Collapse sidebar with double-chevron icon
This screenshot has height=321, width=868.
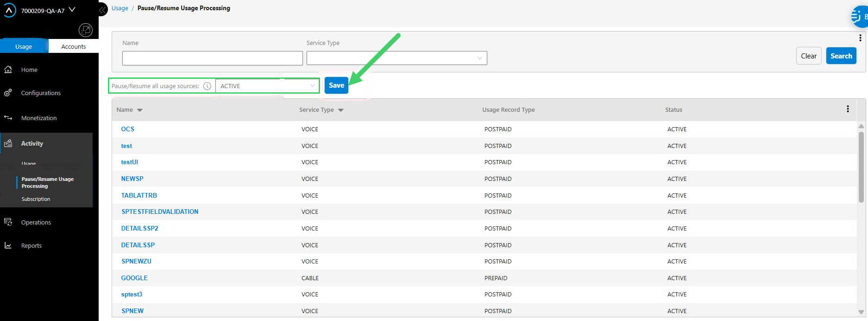point(102,9)
